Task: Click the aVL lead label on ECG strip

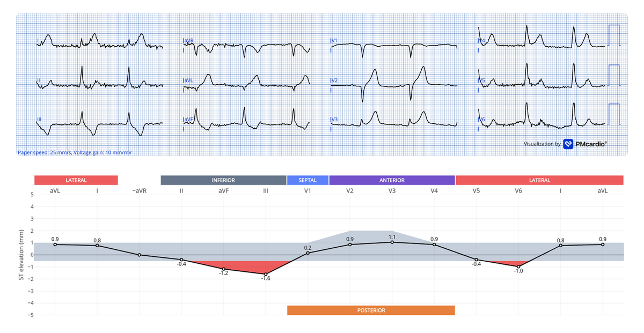Action: [188, 80]
